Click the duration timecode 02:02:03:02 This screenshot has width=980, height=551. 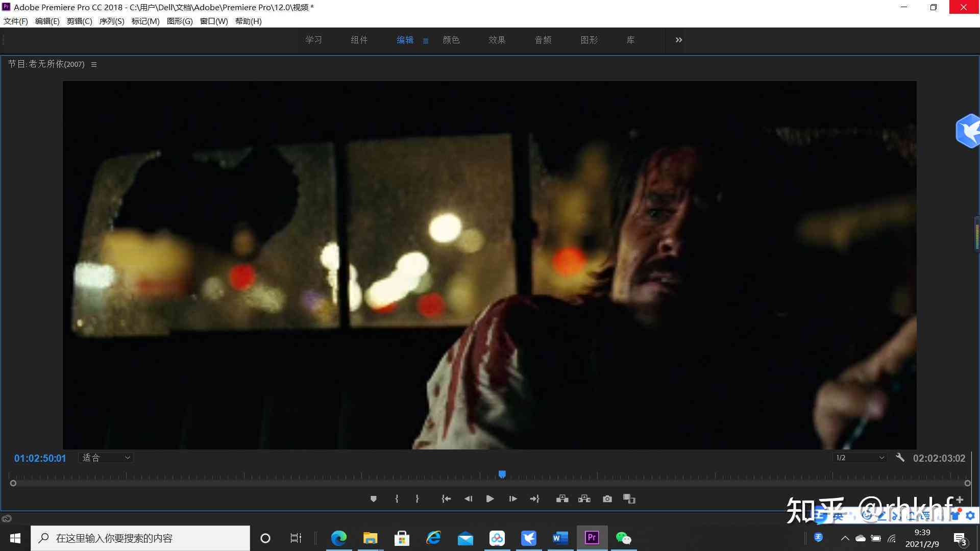point(939,458)
